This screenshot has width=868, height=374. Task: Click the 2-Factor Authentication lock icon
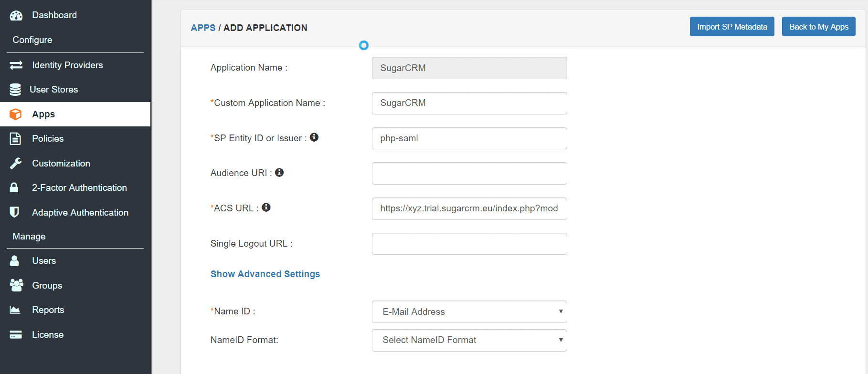tap(14, 187)
